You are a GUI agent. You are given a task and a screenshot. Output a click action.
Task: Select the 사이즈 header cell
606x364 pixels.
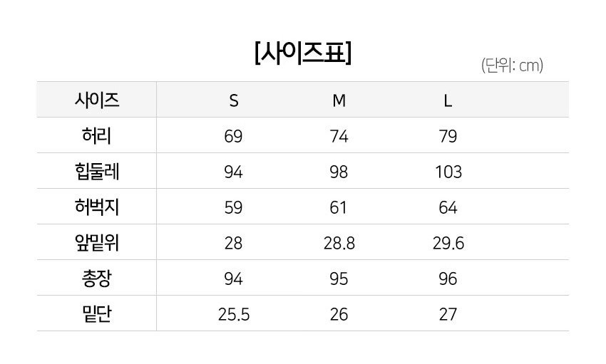tap(97, 100)
